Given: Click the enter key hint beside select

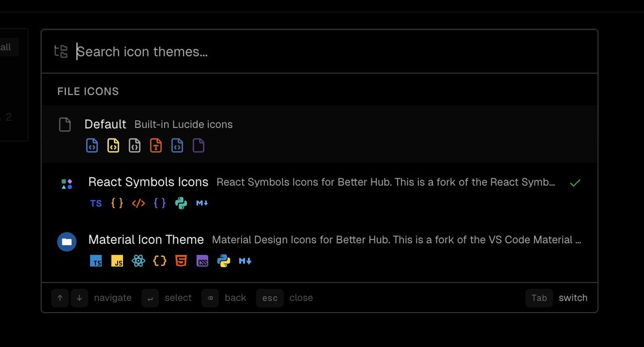Looking at the screenshot, I should (150, 298).
